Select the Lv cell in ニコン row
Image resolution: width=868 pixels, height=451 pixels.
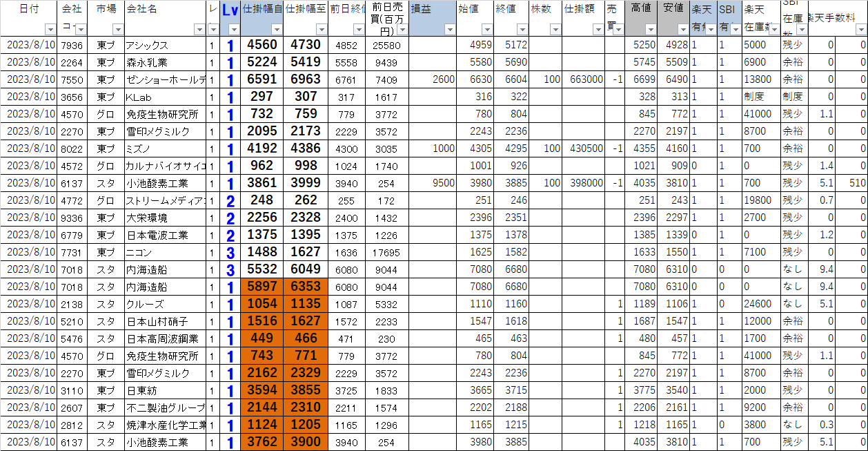[230, 252]
